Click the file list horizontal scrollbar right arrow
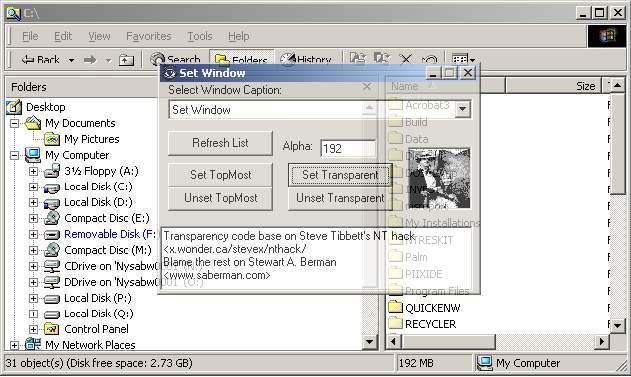Viewport: 631px width, 377px height. point(602,342)
